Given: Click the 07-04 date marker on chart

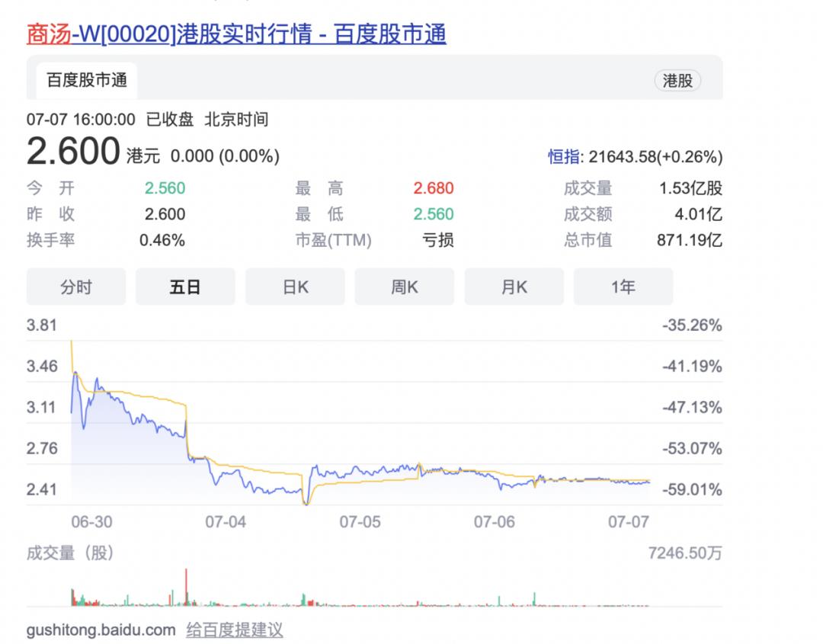Looking at the screenshot, I should [226, 522].
